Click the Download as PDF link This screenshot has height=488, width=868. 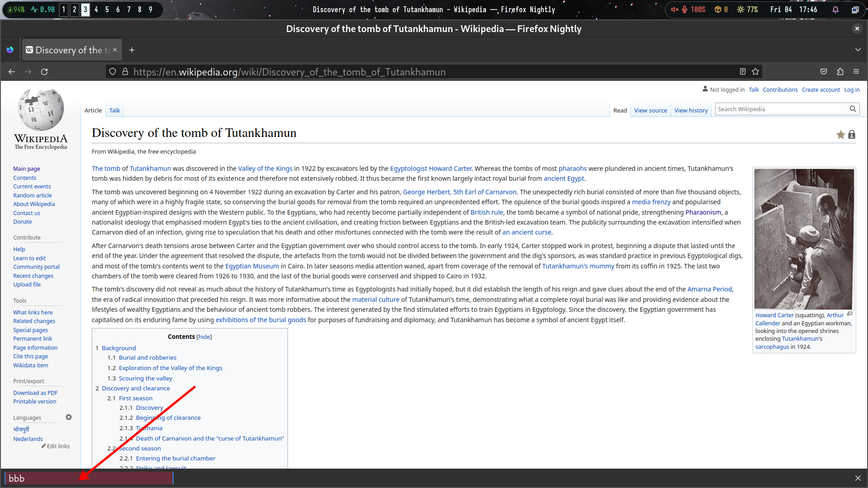click(35, 393)
